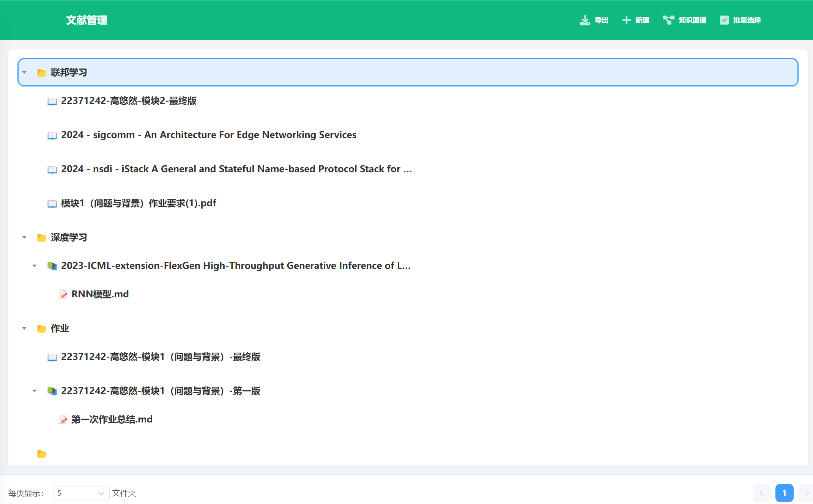813x504 pixels.
Task: Click the book icon beside the sigcomm paper
Action: (52, 135)
